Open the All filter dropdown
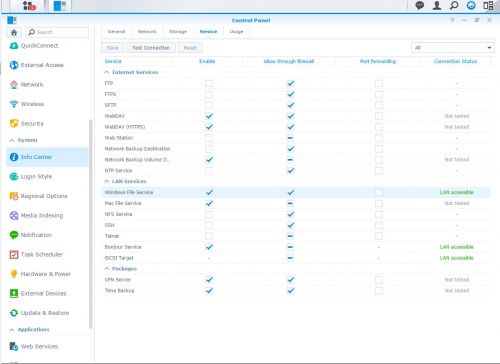500x364 pixels. [453, 48]
